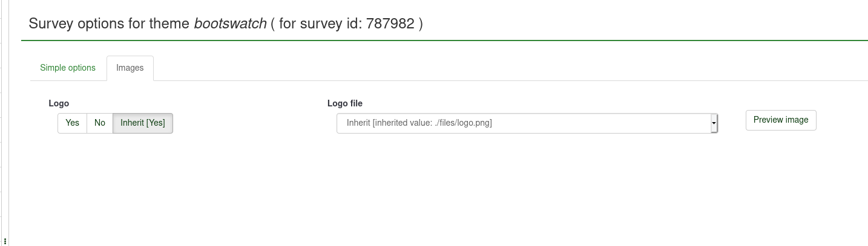Viewport: 868px width, 246px height.
Task: Click the three-dot handle at bottom-left
Action: coord(5,242)
